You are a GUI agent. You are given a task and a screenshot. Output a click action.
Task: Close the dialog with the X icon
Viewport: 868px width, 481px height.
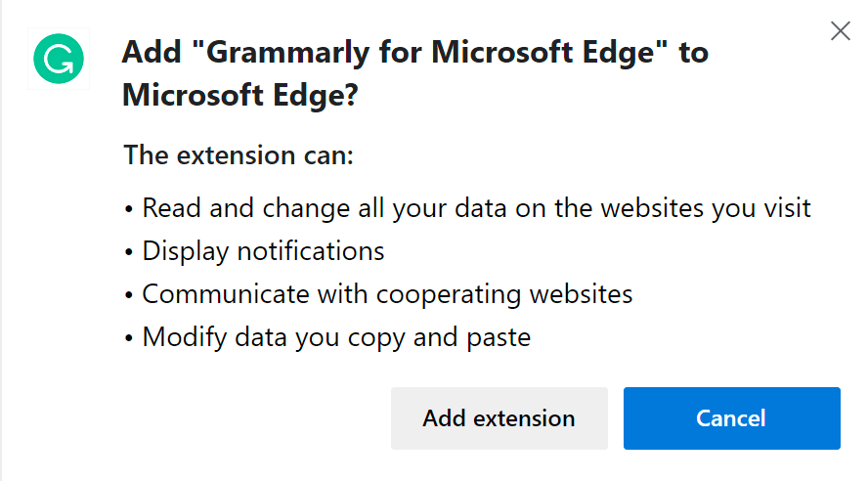(x=840, y=31)
